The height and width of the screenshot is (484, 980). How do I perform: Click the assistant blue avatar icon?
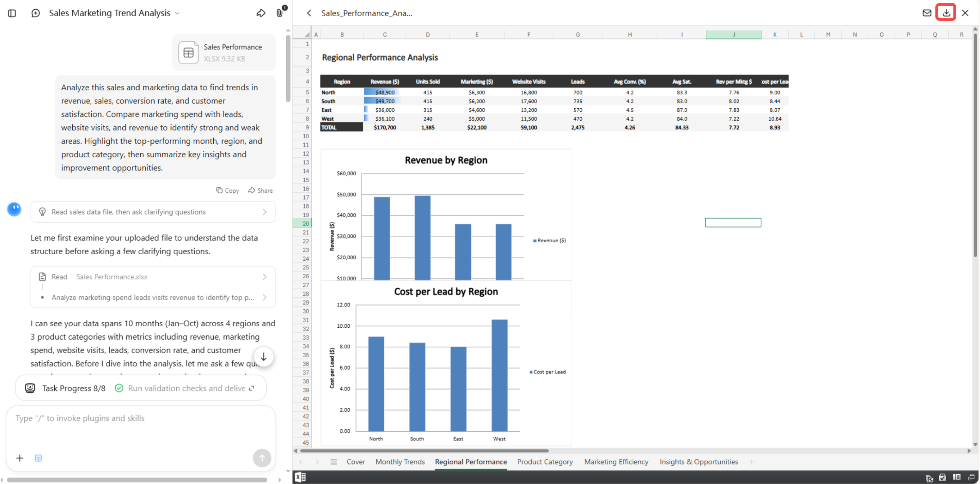[14, 209]
